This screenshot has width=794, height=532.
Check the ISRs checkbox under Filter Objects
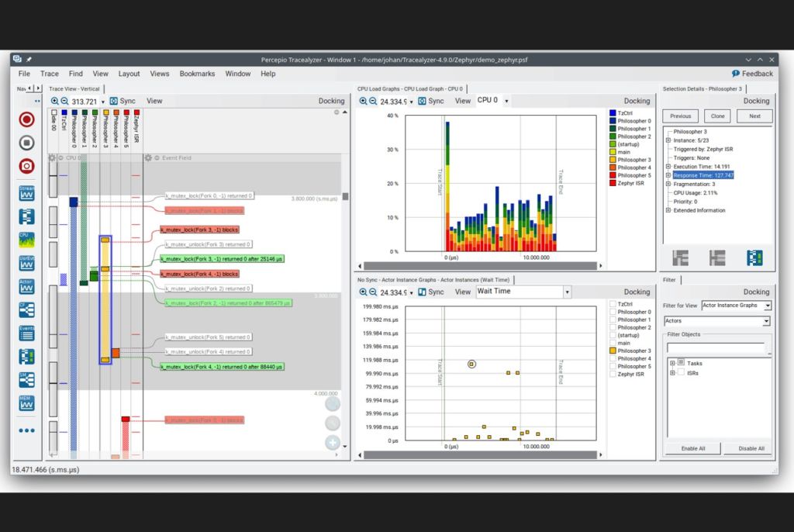(682, 373)
